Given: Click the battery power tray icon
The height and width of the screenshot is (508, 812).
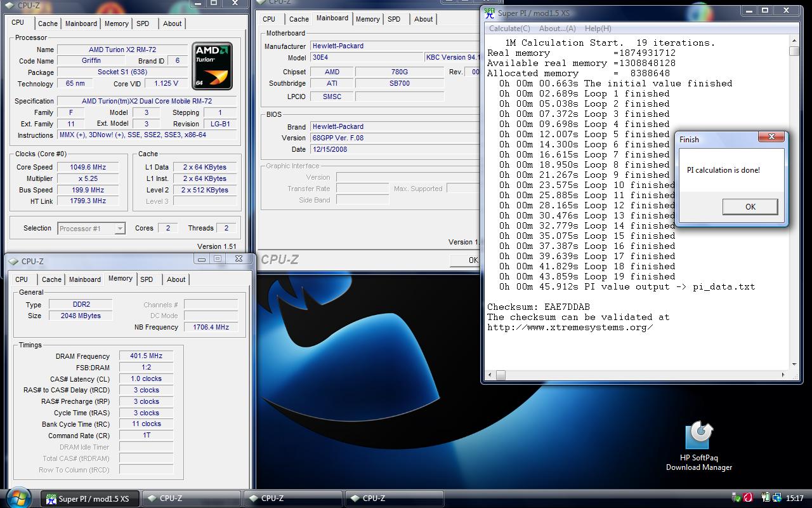Looking at the screenshot, I should click(766, 498).
